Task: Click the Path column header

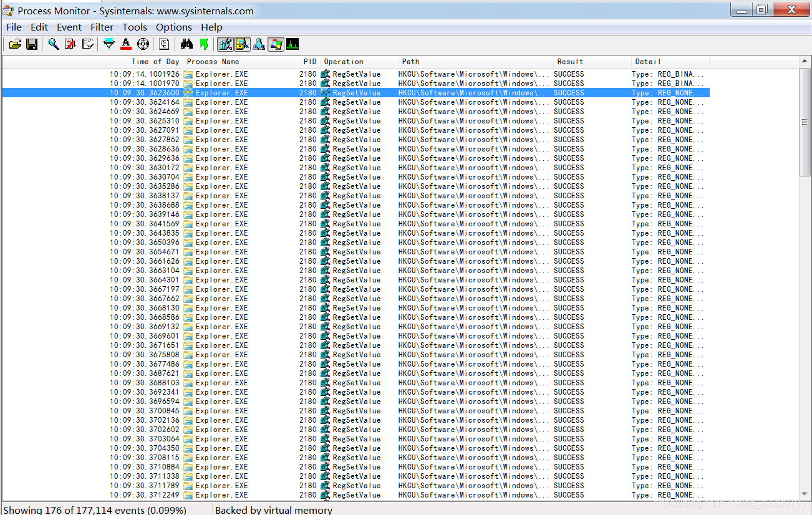Action: coord(476,62)
